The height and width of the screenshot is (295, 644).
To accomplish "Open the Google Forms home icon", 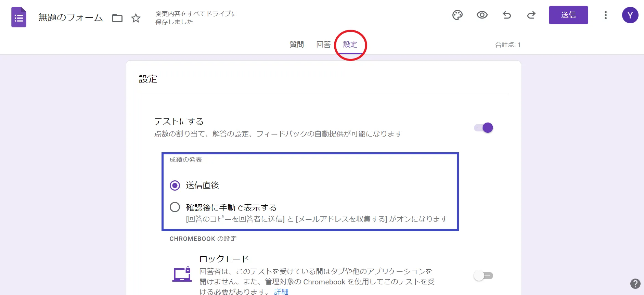I will point(19,17).
